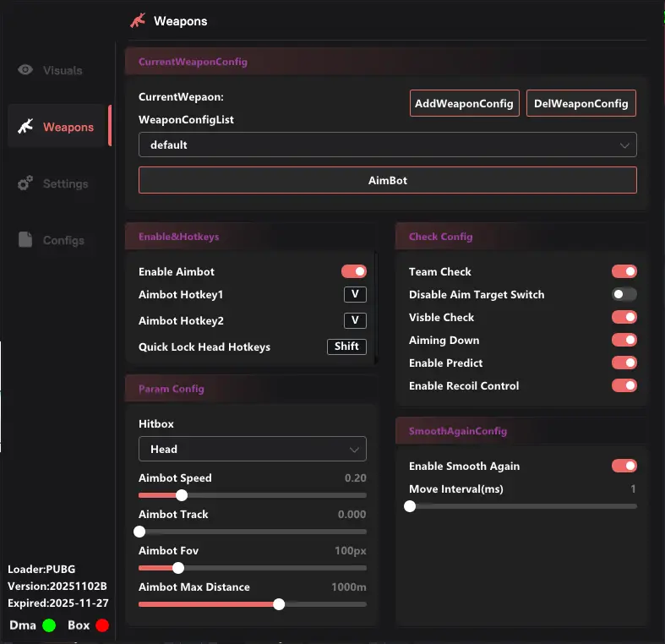Turn on Disable Aim Target Switch
665x644 pixels.
point(624,294)
